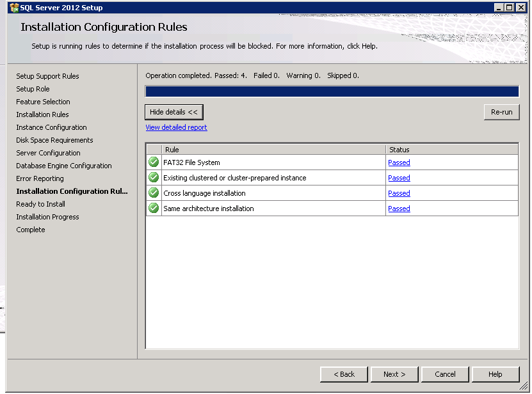Cancel the SQL Server setup
Image resolution: width=532 pixels, height=394 pixels.
[x=445, y=374]
